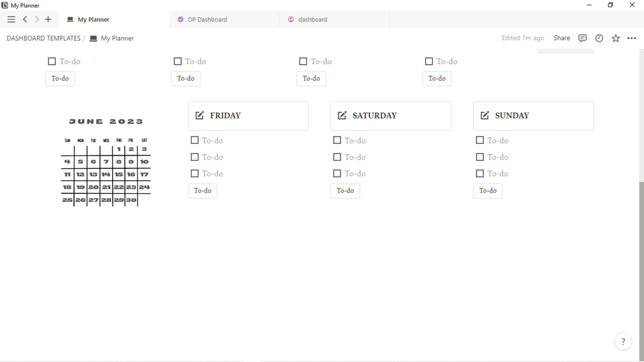The height and width of the screenshot is (362, 644).
Task: Open DASHBOARD TEMPLATES breadcrumb link
Action: pyautogui.click(x=43, y=38)
